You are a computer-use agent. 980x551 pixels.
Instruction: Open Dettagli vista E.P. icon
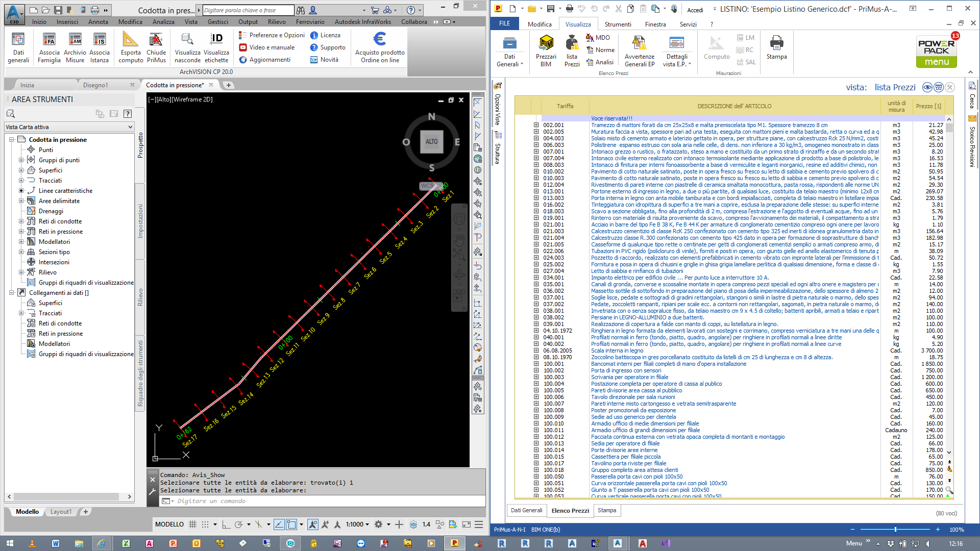coord(676,43)
